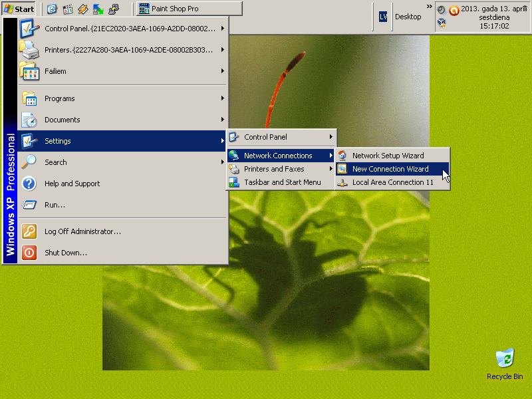The width and height of the screenshot is (532, 399).
Task: Expand Control Panel arrow in Settings submenu
Action: (331, 137)
